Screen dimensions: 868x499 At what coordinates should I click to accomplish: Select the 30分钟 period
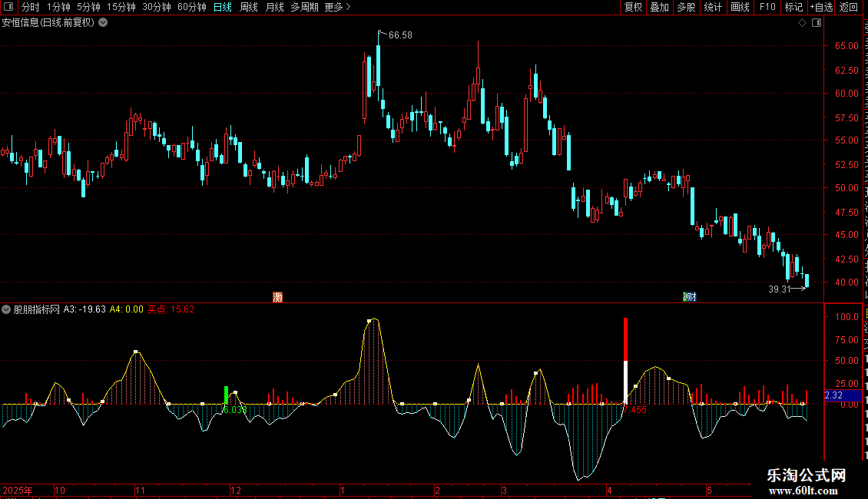coord(157,7)
